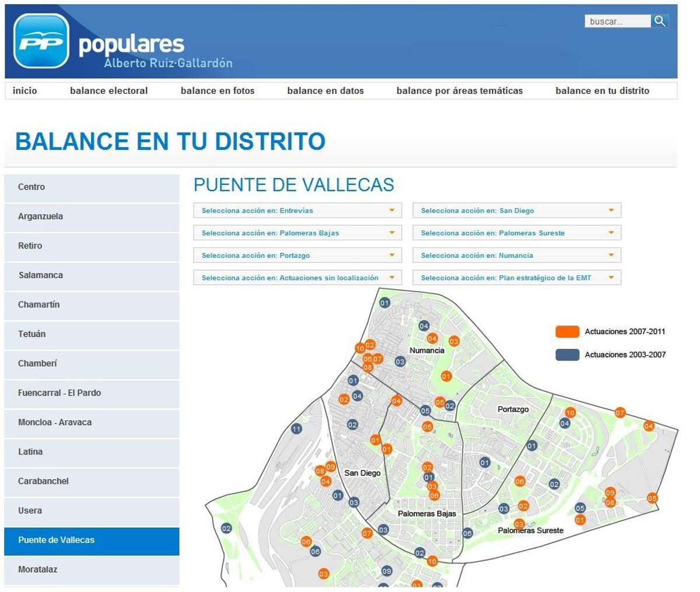
Task: Click orange marker 04 at map's far right edge
Action: pyautogui.click(x=649, y=426)
